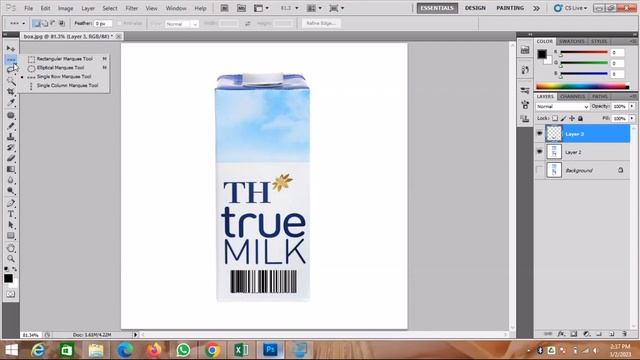This screenshot has height=360, width=640.
Task: Open the Filter menu
Action: pos(131,8)
